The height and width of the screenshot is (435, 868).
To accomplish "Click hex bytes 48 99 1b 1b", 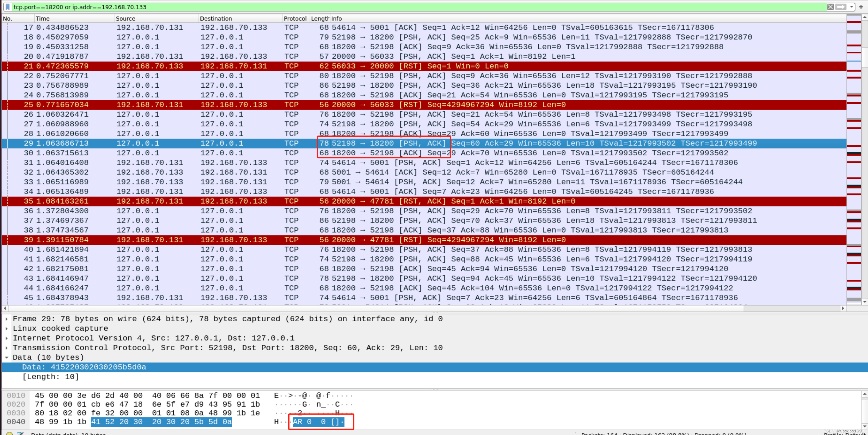I will point(60,422).
